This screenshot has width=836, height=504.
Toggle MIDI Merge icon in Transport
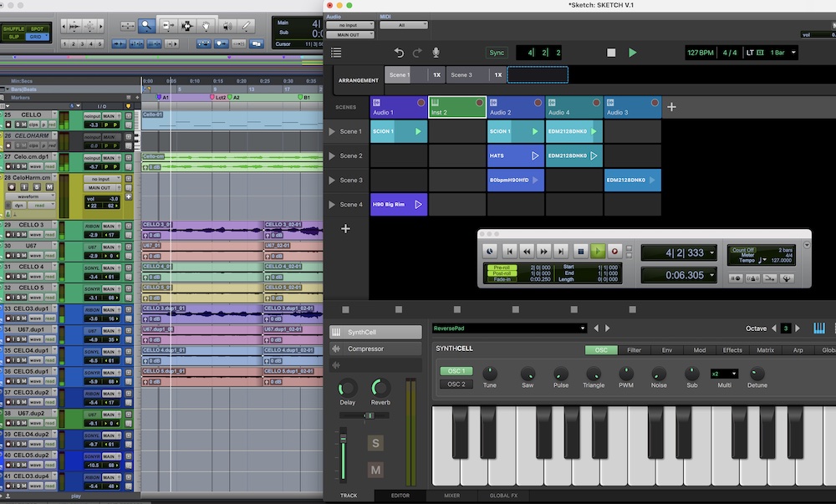[769, 278]
